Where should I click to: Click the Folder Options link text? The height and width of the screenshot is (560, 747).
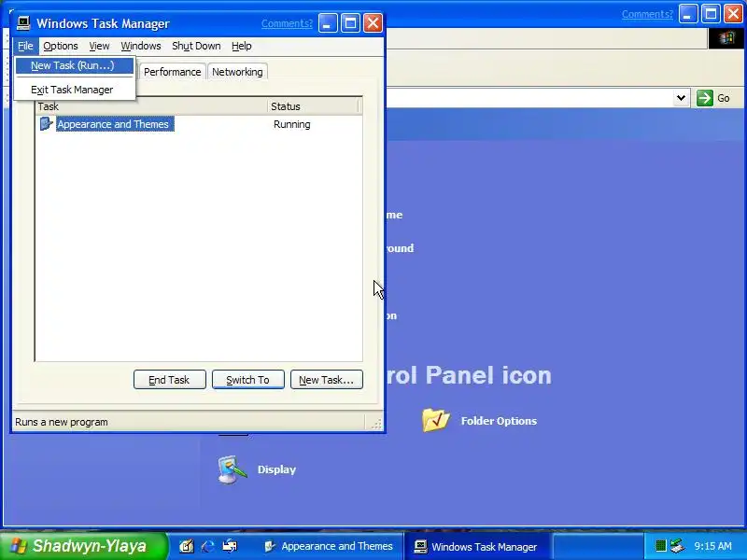[499, 421]
